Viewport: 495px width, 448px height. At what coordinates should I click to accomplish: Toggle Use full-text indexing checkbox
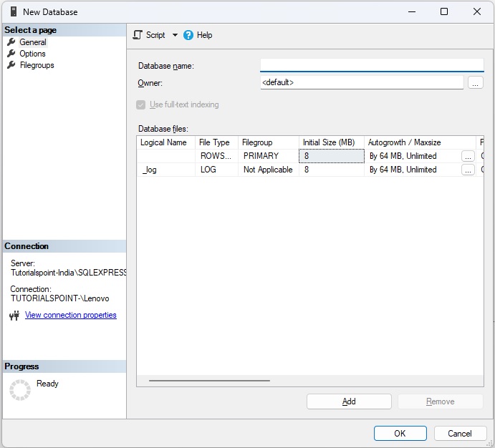pyautogui.click(x=141, y=104)
